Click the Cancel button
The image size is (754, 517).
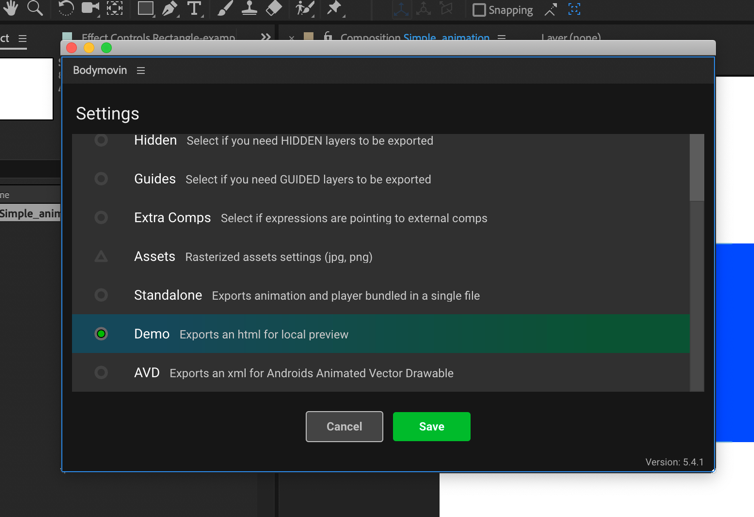pos(344,427)
